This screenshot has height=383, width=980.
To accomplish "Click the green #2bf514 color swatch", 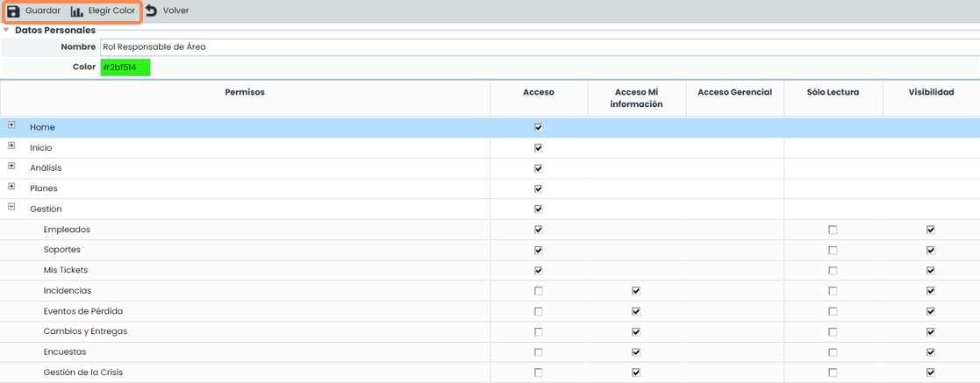I will point(125,67).
